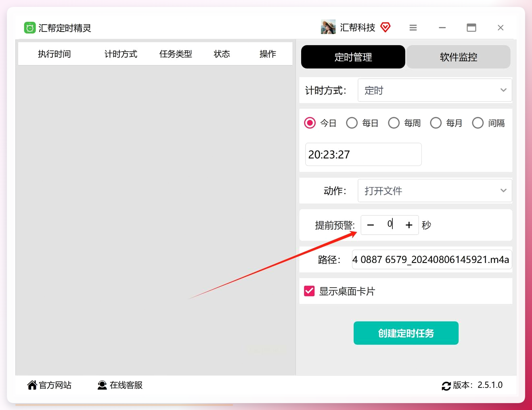Click the 任务类型 column header

pos(176,54)
